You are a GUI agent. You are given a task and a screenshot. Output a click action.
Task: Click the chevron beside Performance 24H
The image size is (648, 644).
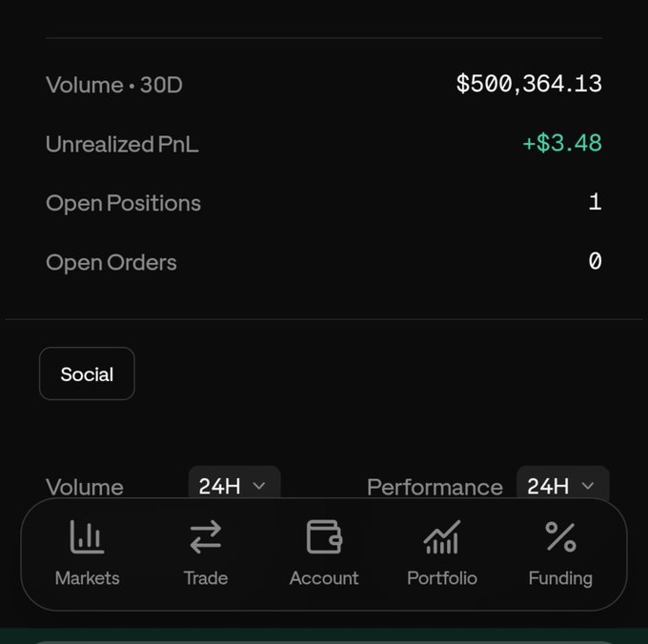tap(588, 486)
